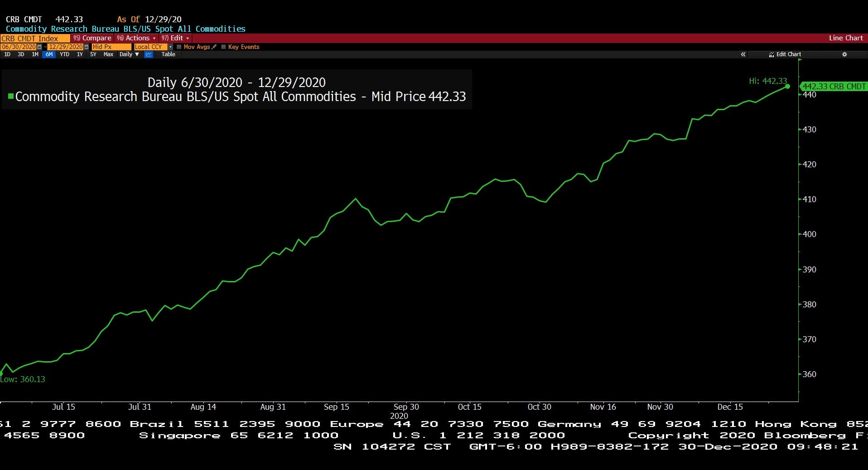Image resolution: width=868 pixels, height=470 pixels.
Task: Switch range to 3D
Action: [x=21, y=54]
